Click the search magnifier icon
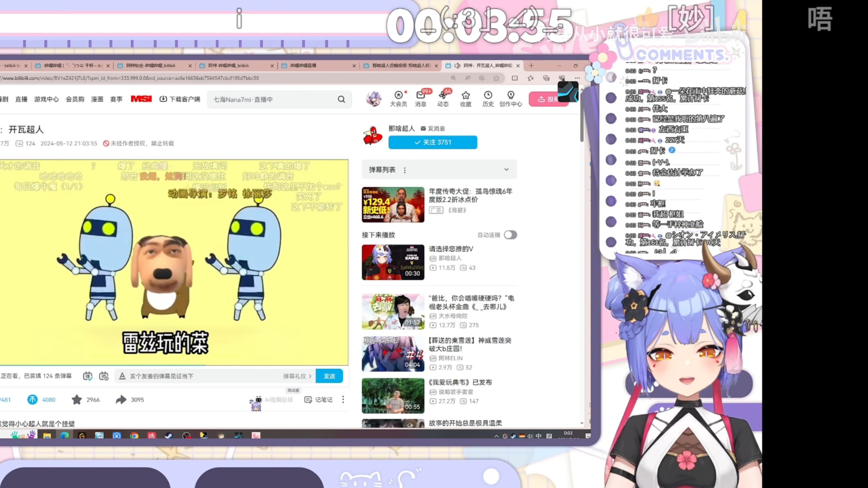 coord(341,99)
